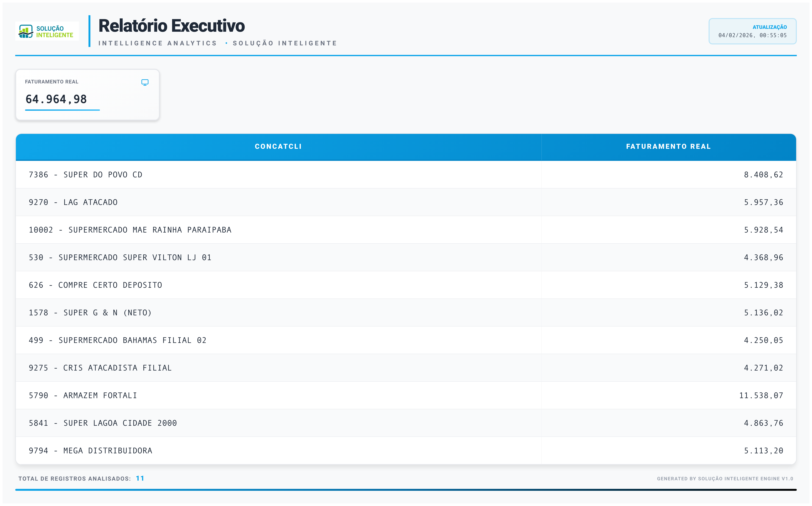Click the monitor icon in Faturamento Real card
This screenshot has height=506, width=812.
pyautogui.click(x=145, y=82)
